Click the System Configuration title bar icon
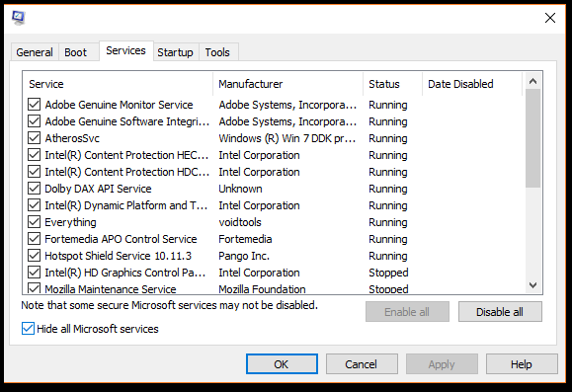 click(18, 17)
